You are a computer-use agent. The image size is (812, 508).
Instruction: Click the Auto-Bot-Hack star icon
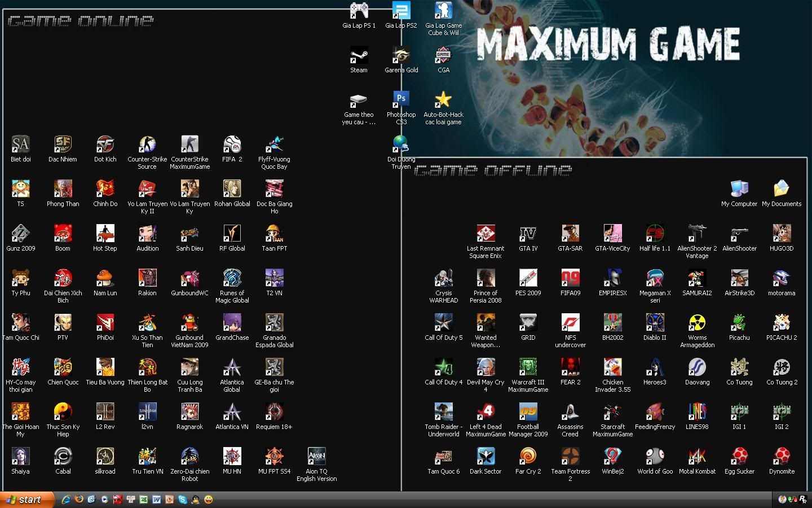[x=443, y=100]
